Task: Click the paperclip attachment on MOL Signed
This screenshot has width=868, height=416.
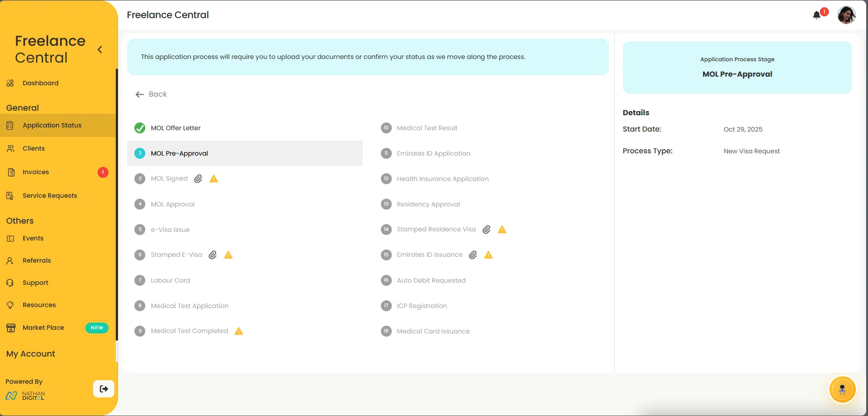Action: pos(198,179)
